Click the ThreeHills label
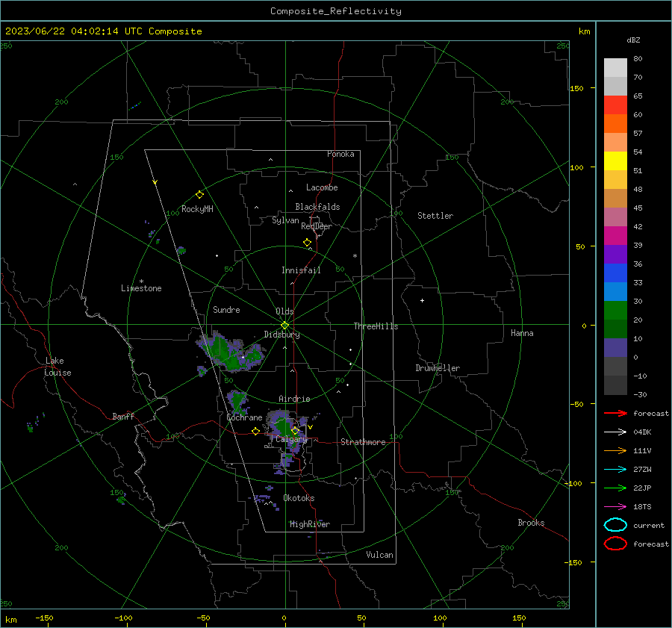 376,326
